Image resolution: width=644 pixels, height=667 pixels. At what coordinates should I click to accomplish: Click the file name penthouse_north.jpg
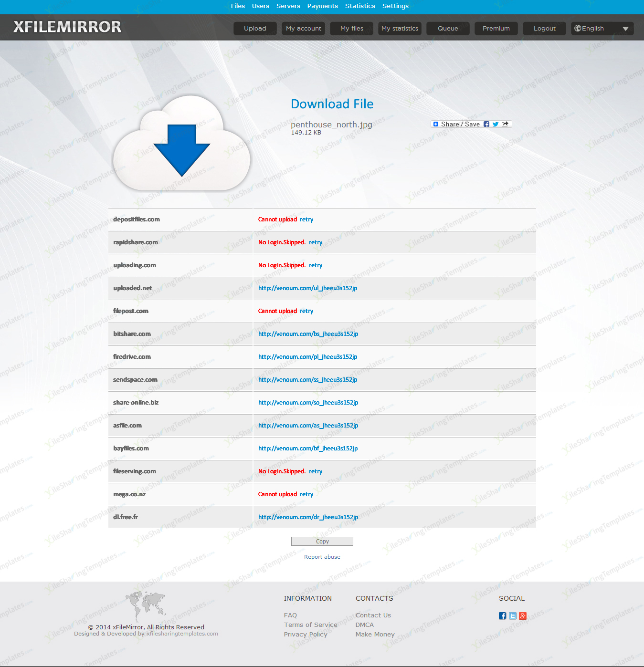pyautogui.click(x=331, y=125)
